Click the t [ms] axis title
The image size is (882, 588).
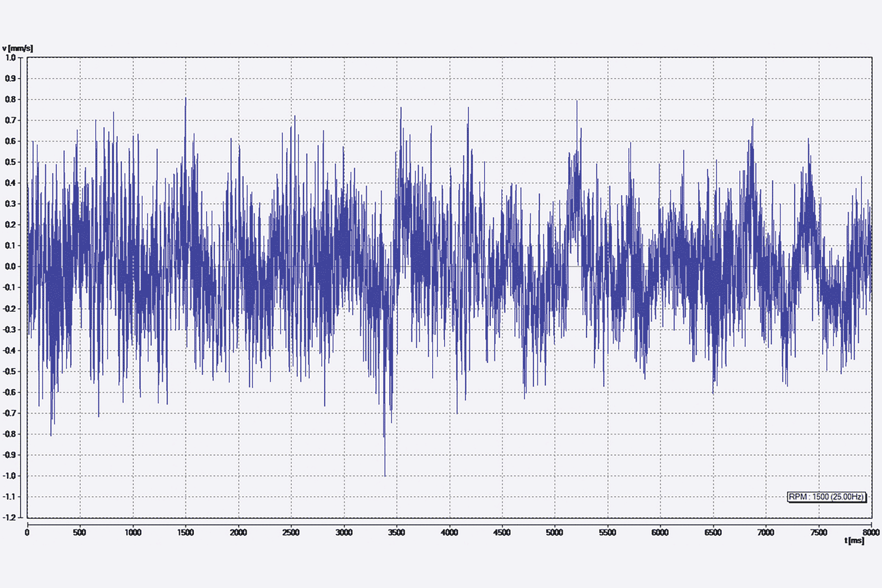pyautogui.click(x=854, y=541)
